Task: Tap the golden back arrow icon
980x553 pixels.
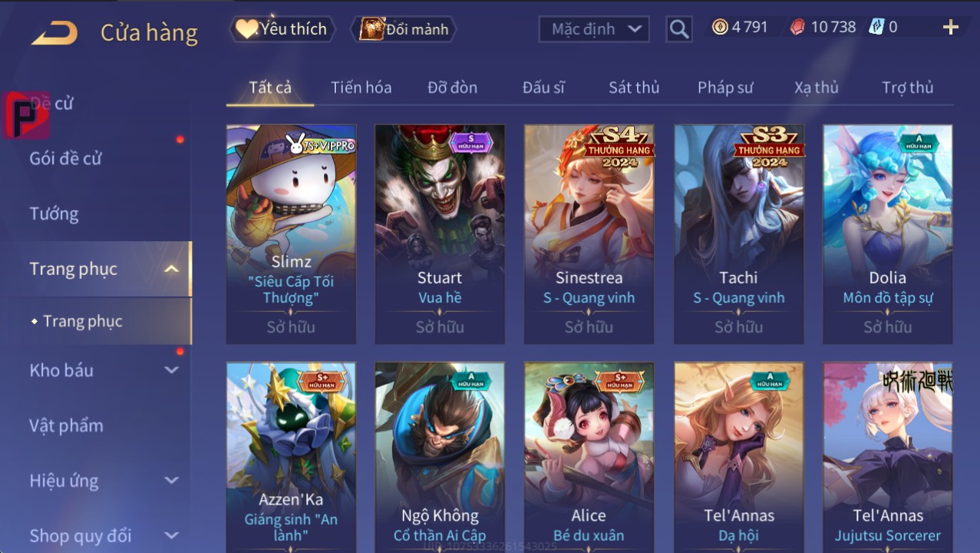Action: tap(54, 32)
